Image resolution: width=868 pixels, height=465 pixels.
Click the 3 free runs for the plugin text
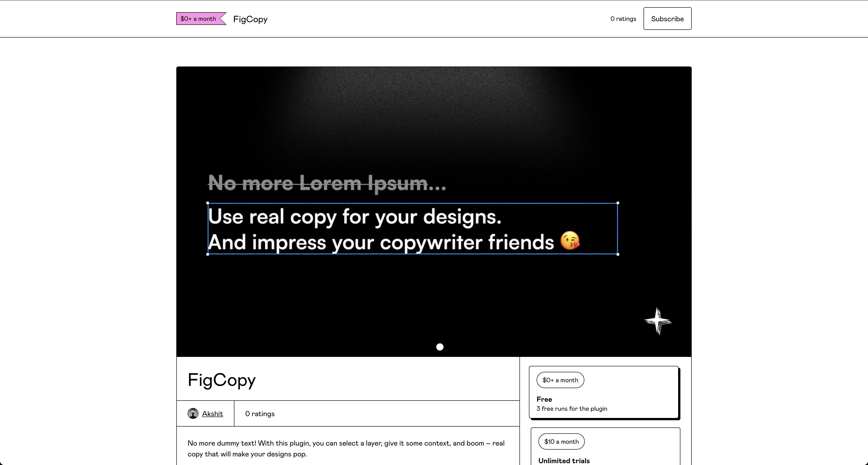(x=571, y=409)
